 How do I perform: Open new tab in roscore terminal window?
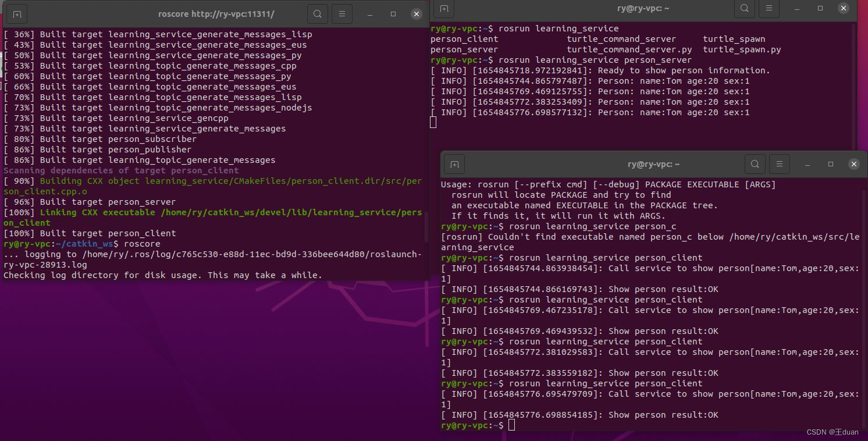17,14
